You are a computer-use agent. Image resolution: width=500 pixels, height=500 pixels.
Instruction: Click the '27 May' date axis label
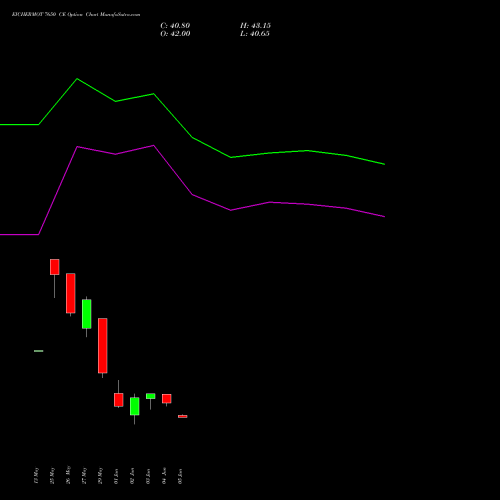tap(84, 475)
